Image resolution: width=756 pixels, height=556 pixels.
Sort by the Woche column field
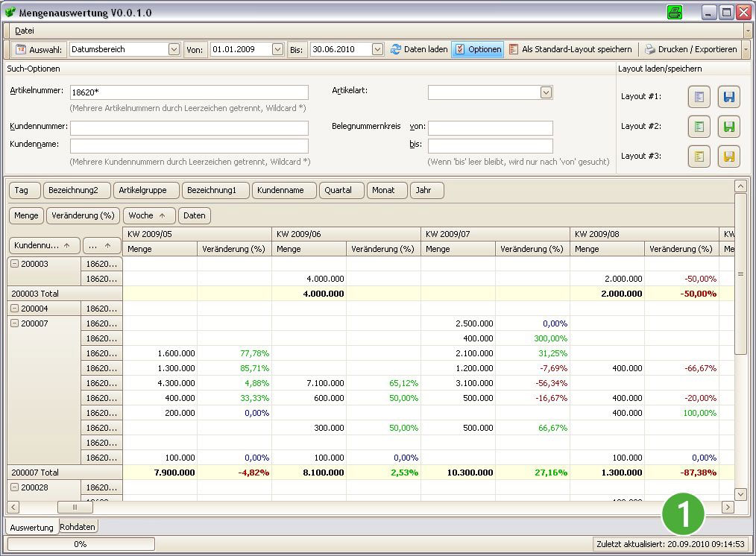point(149,215)
